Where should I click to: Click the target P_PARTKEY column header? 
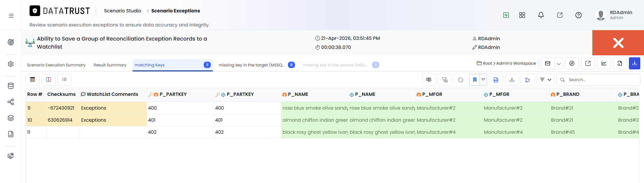click(x=247, y=95)
